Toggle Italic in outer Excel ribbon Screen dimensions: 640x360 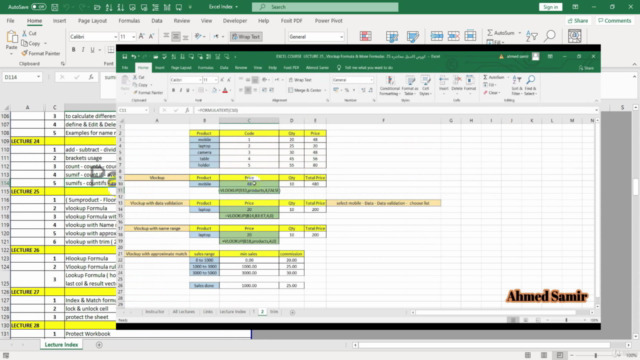coord(83,50)
